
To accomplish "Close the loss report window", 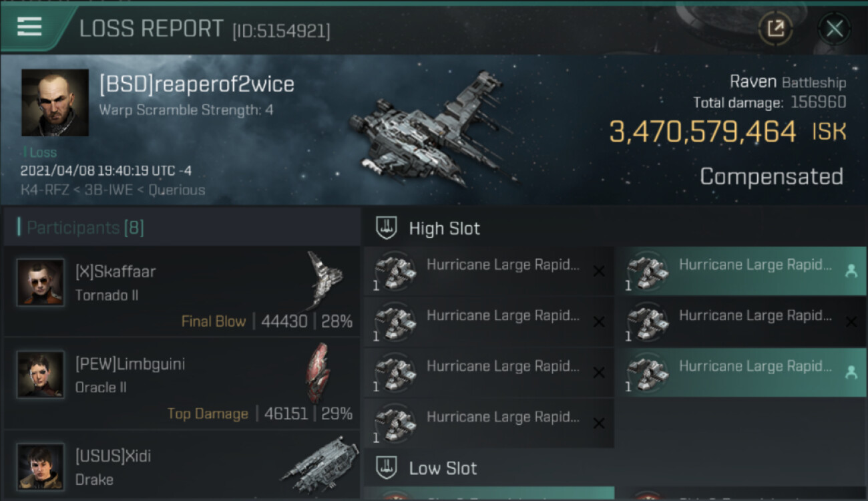I will click(834, 29).
